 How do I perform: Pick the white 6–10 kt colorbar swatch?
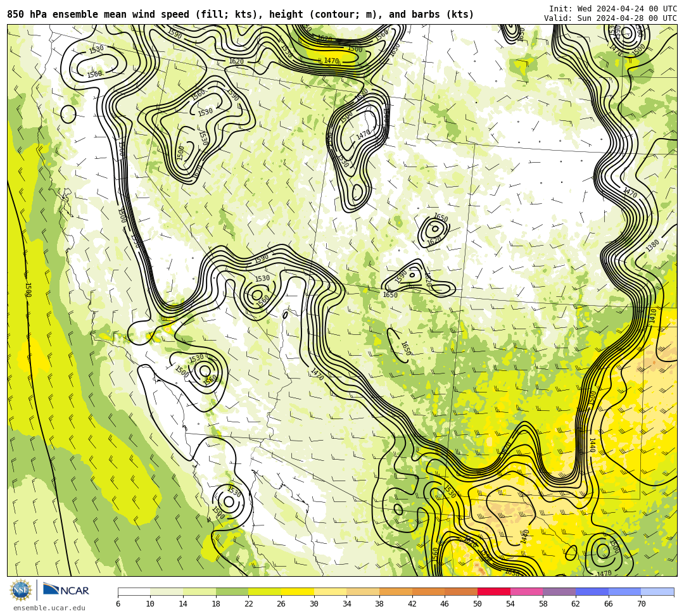point(134,591)
